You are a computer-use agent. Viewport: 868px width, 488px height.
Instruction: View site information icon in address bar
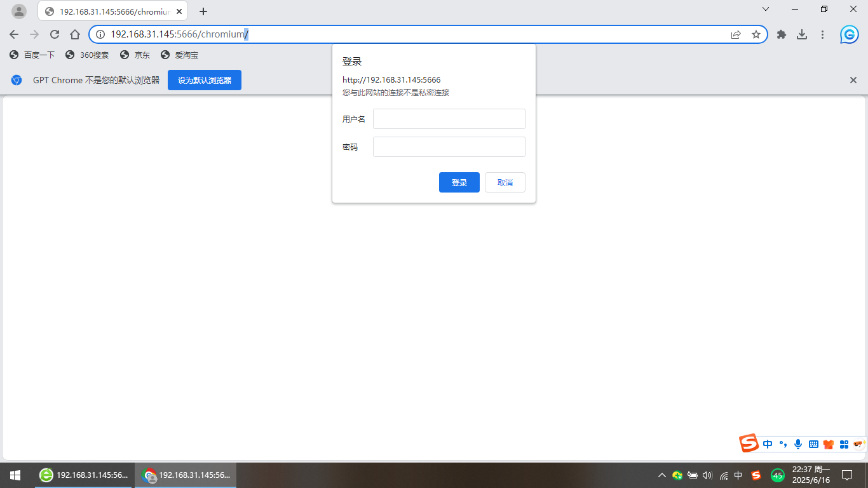coord(100,34)
